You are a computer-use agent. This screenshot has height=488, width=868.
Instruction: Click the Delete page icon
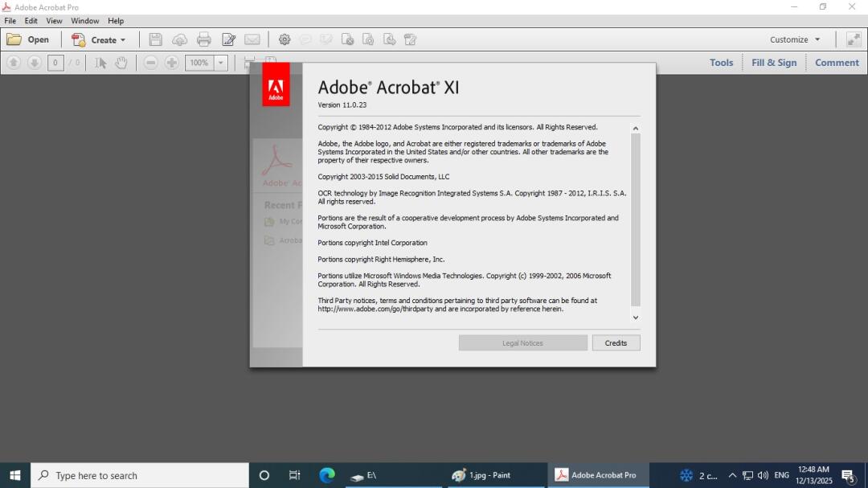[x=348, y=39]
